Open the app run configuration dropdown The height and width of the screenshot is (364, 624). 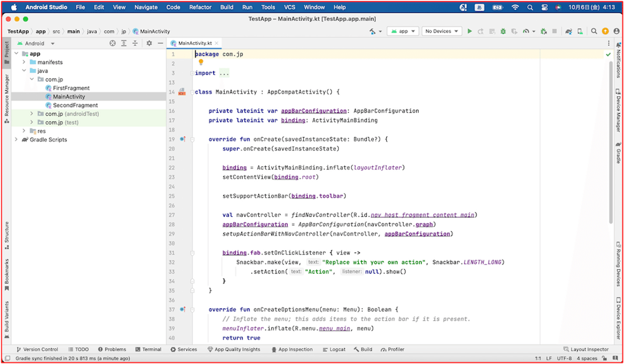click(403, 31)
